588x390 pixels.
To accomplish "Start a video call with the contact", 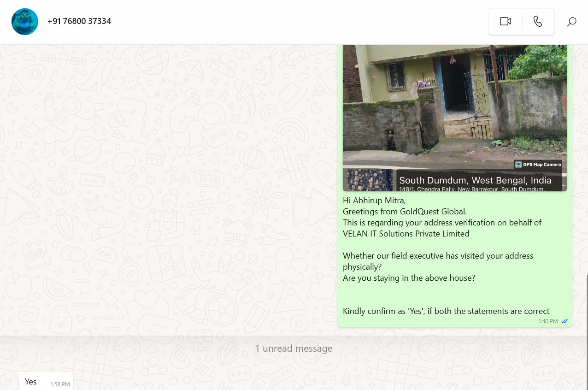I will point(506,21).
